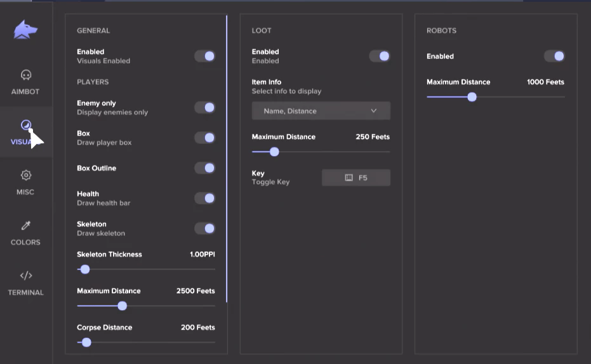Open the Misc gear icon

tap(26, 175)
